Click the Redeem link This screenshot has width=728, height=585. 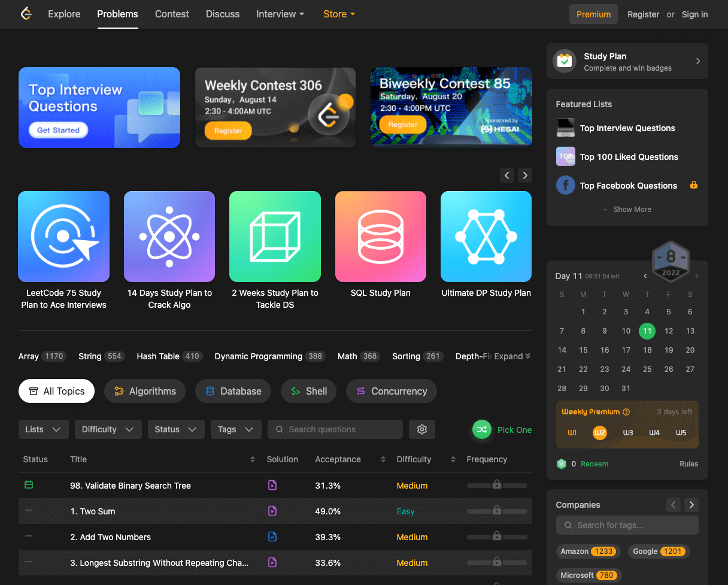[x=594, y=464]
